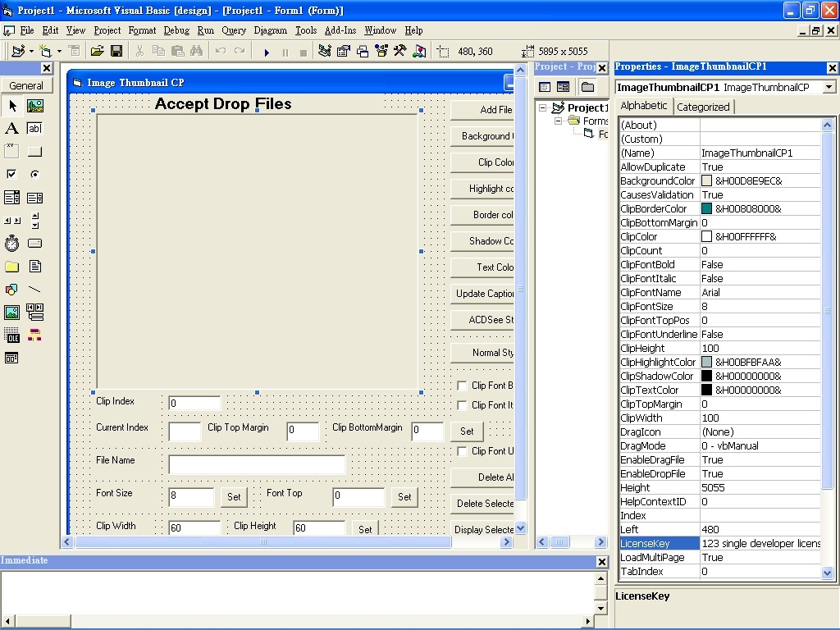Screen dimensions: 840x630
Task: Click the File Name text box
Action: coord(257,465)
